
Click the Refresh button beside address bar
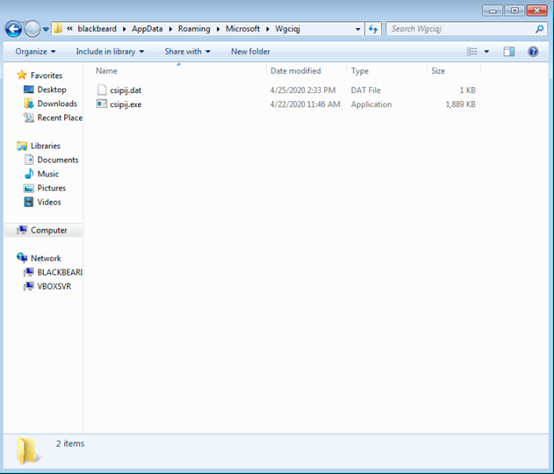point(373,29)
